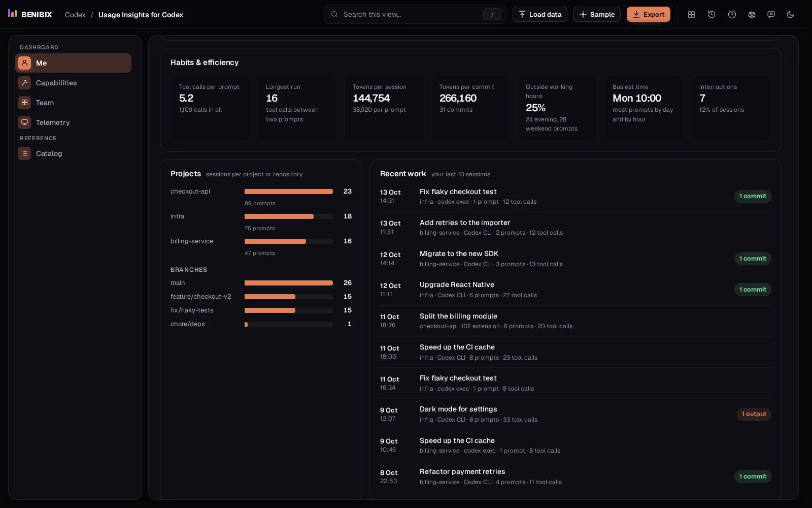The width and height of the screenshot is (812, 508).
Task: Select the Tokens per commit card
Action: point(471,108)
